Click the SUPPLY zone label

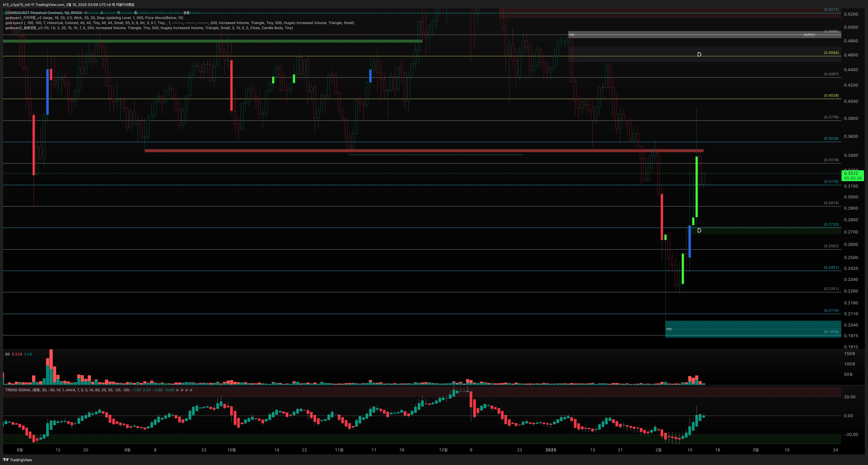tap(809, 35)
